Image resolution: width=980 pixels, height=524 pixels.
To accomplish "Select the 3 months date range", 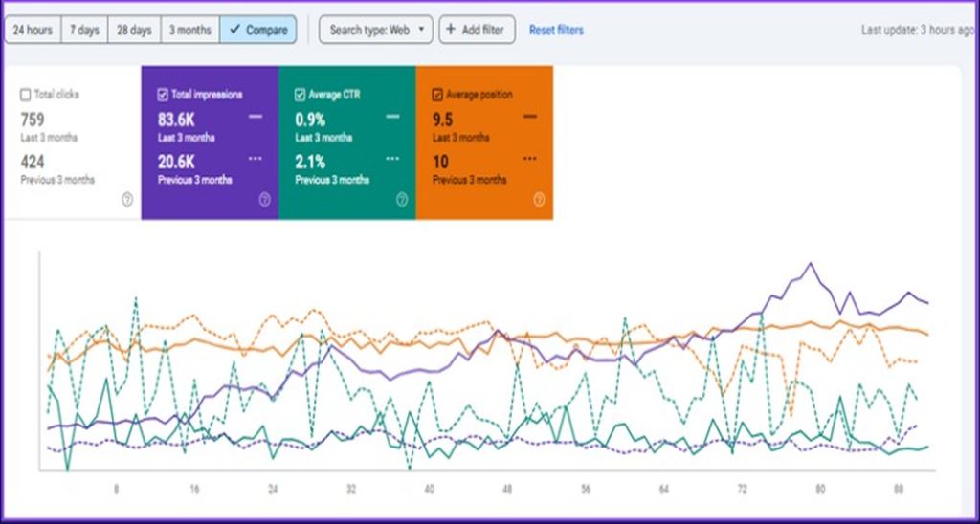I will (189, 30).
